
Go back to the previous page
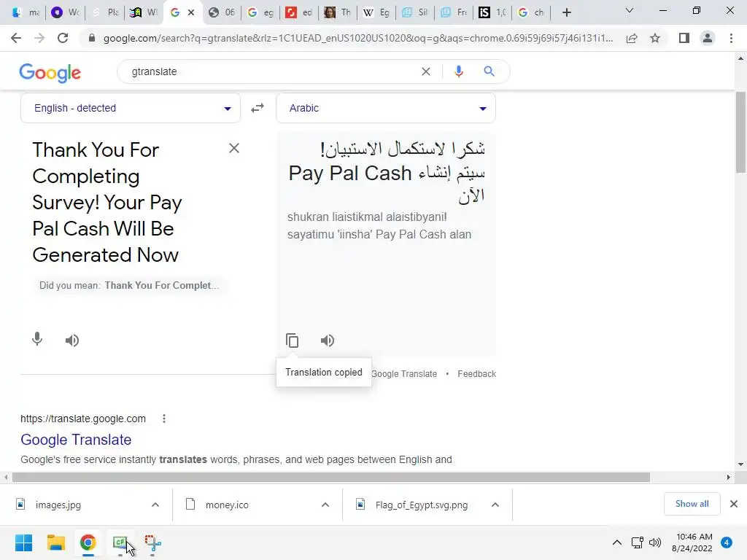[16, 38]
